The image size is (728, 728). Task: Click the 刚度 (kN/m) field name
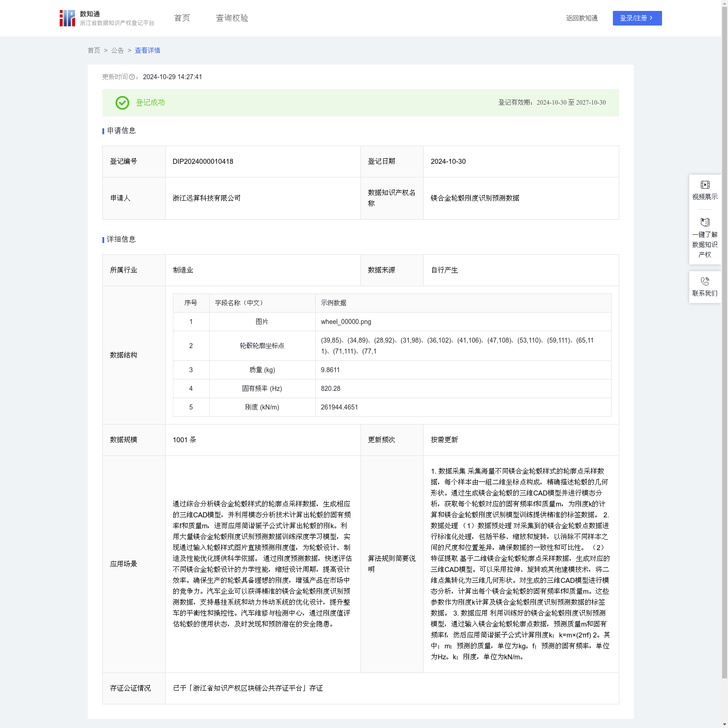[x=262, y=407]
